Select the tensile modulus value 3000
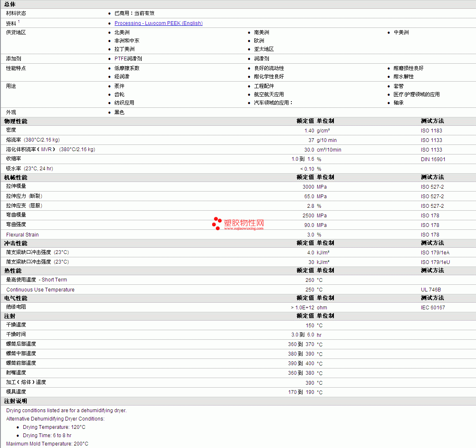476x448 pixels. click(309, 187)
